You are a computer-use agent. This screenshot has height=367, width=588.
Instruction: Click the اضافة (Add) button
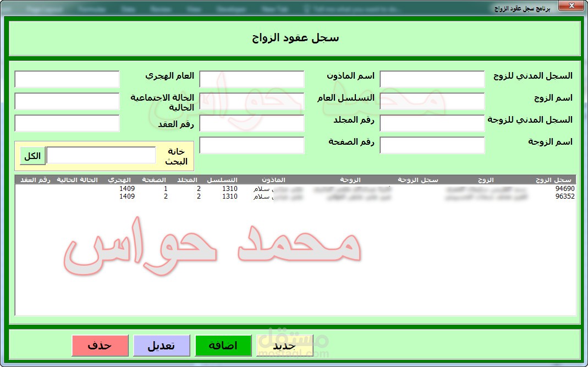[223, 347]
